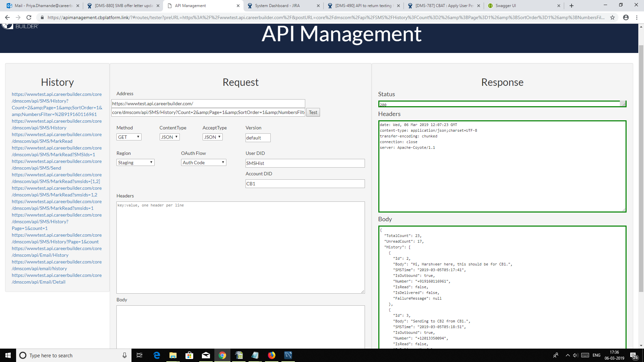This screenshot has width=644, height=362.
Task: Open Chrome from the Windows taskbar
Action: click(x=222, y=355)
